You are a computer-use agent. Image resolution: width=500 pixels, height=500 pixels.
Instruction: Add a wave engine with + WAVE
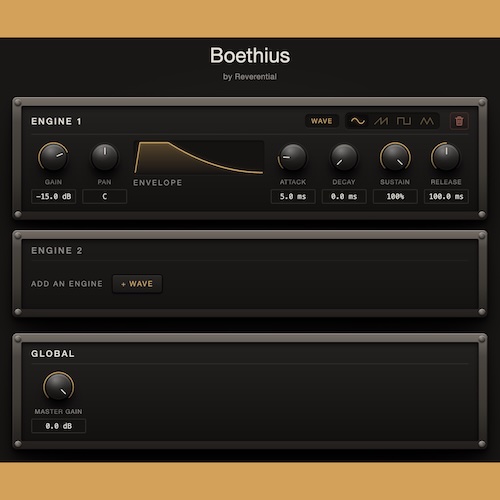click(137, 284)
